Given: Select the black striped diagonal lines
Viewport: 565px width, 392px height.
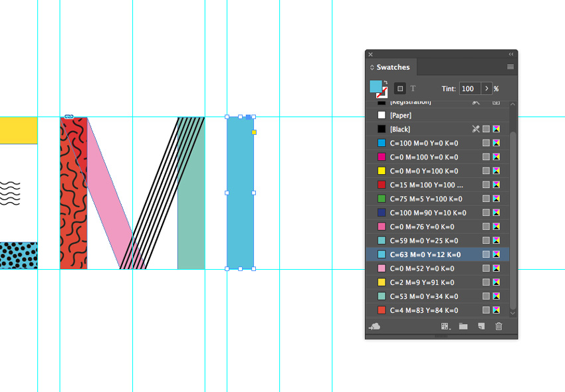Looking at the screenshot, I should [x=162, y=193].
